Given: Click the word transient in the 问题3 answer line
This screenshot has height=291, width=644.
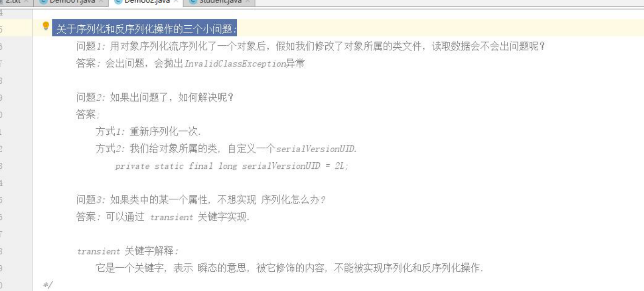Looking at the screenshot, I should (x=171, y=218).
